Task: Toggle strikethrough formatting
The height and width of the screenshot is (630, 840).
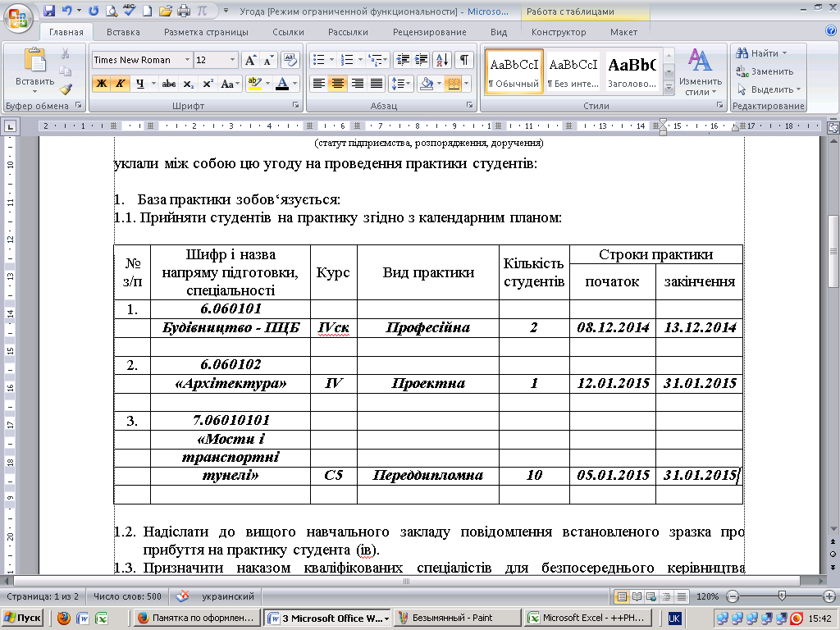Action: point(169,84)
